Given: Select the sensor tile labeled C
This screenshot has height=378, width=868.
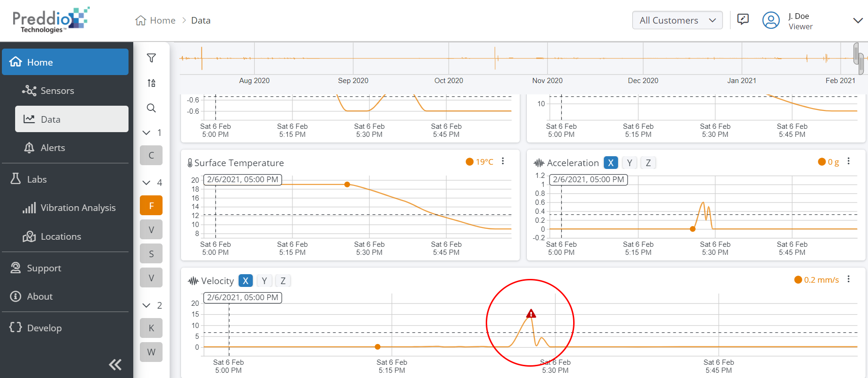Looking at the screenshot, I should coord(151,155).
